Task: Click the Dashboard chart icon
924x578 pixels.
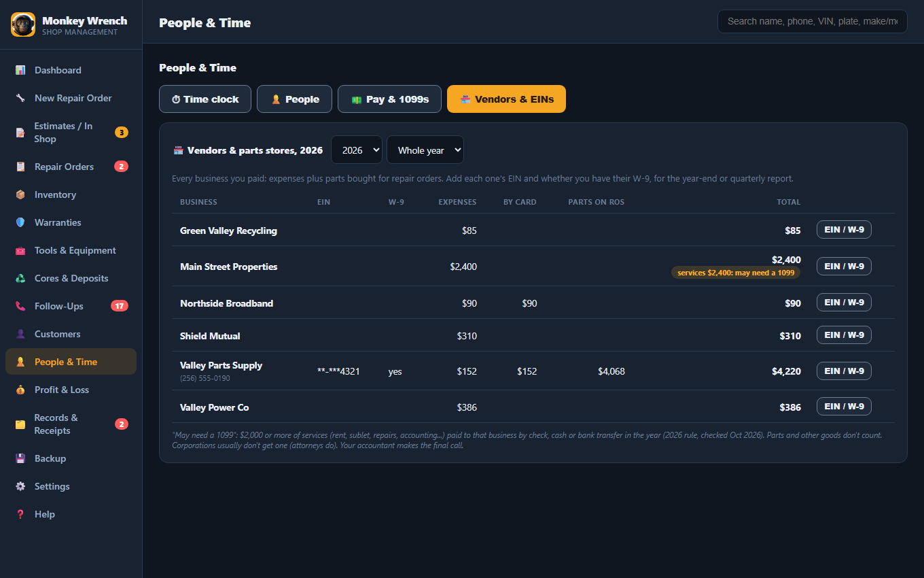Action: [x=20, y=70]
